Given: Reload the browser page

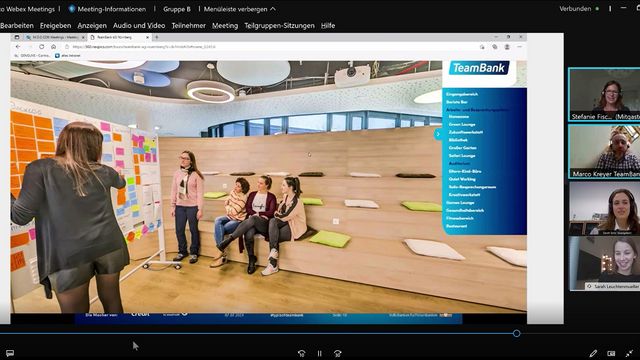Looking at the screenshot, I should [42, 47].
